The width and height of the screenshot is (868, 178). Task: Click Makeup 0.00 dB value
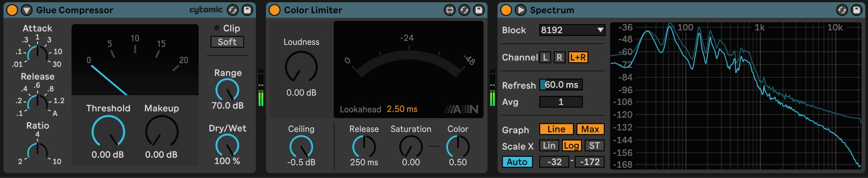coord(162,155)
